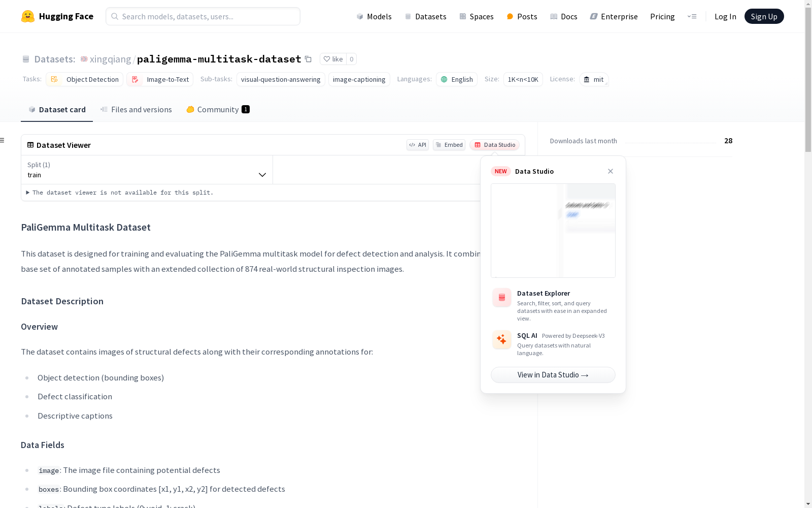Switch to the Dataset card tab

(x=57, y=109)
